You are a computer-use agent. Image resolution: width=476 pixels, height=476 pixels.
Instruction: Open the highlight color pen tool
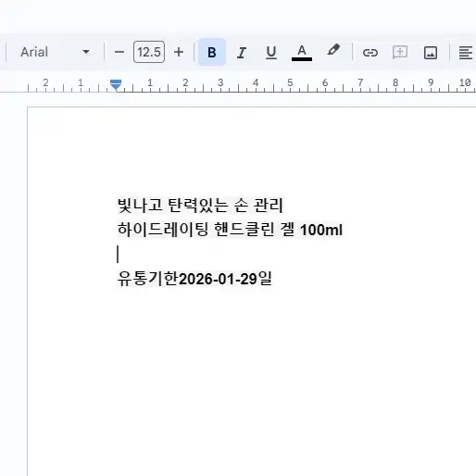[333, 51]
